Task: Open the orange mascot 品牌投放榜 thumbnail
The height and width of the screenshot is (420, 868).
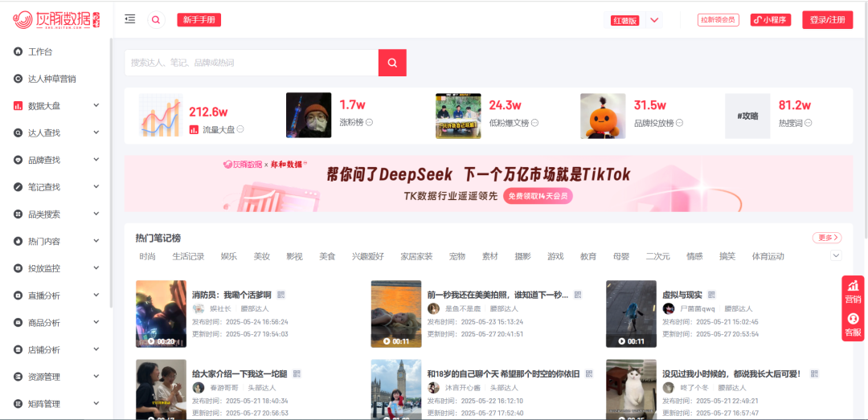Action: click(603, 116)
